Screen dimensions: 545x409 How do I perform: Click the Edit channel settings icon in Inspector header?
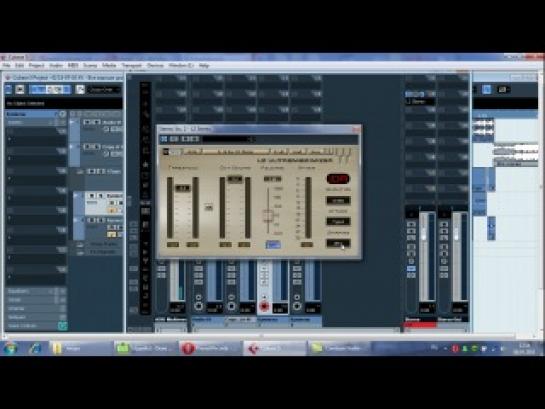62,114
